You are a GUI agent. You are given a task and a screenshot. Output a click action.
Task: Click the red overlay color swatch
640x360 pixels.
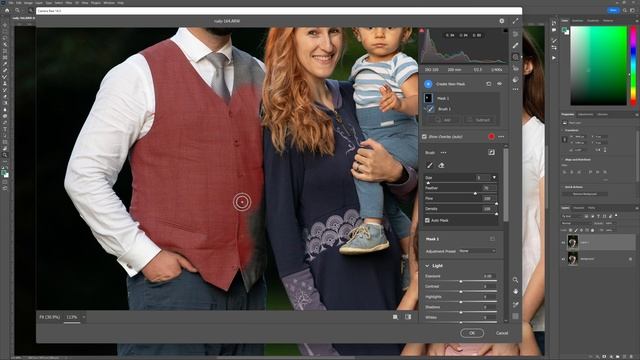[x=491, y=137]
